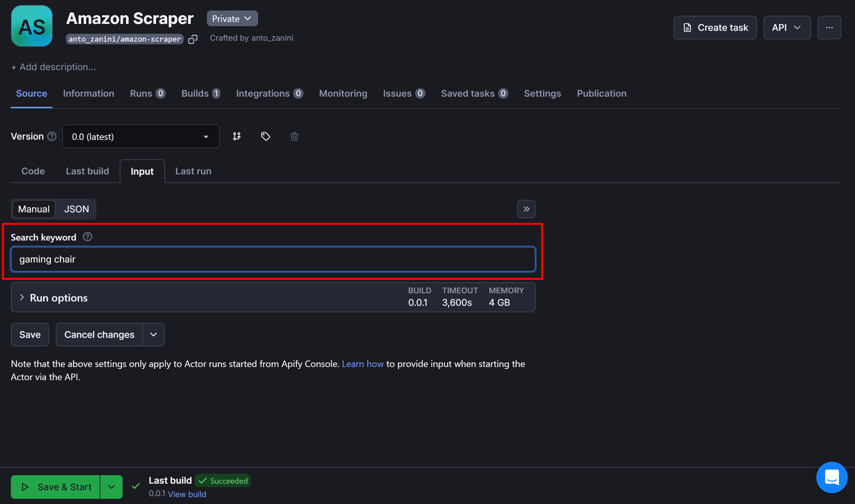855x504 pixels.
Task: Select Manual input mode
Action: pyautogui.click(x=34, y=209)
